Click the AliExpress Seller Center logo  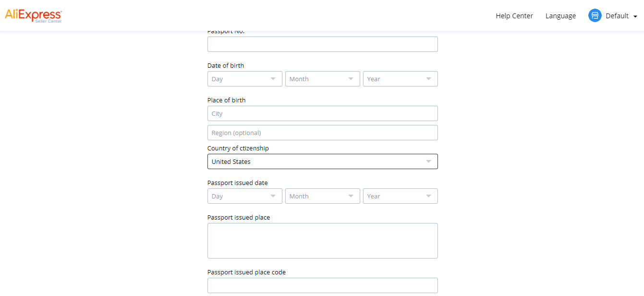pyautogui.click(x=33, y=15)
